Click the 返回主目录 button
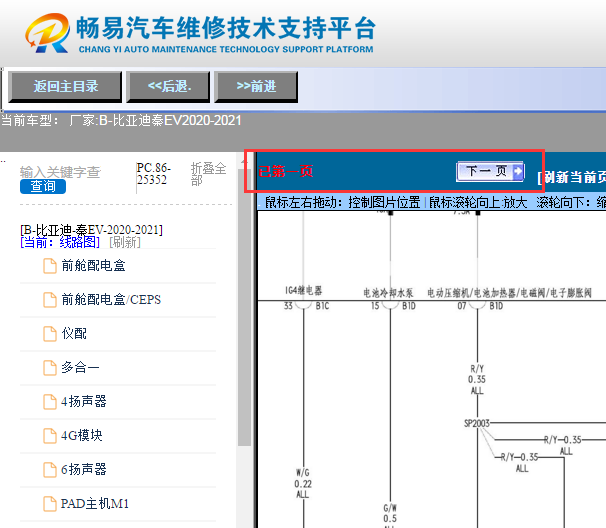 65,87
